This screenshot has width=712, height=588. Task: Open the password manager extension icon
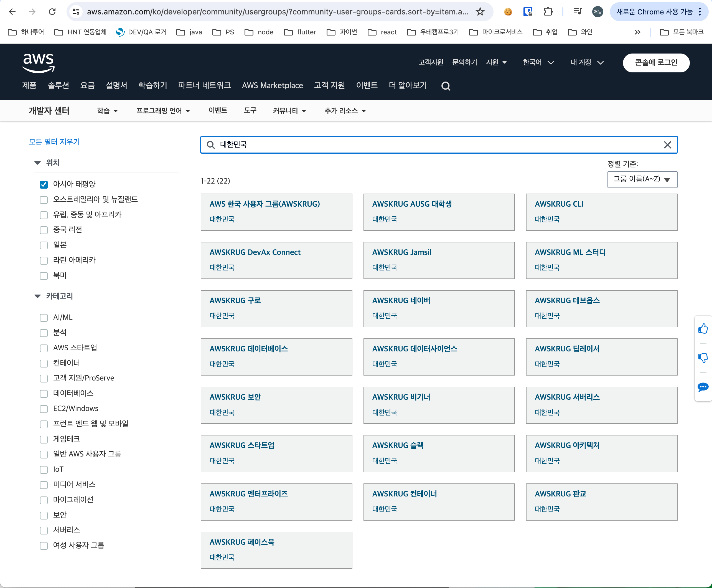click(x=528, y=12)
